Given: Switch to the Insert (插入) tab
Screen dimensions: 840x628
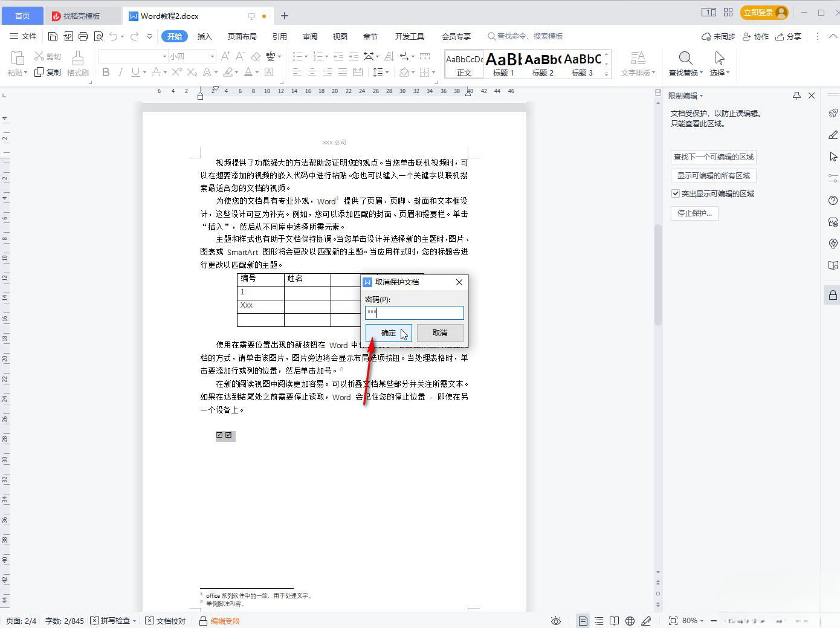Looking at the screenshot, I should click(205, 36).
